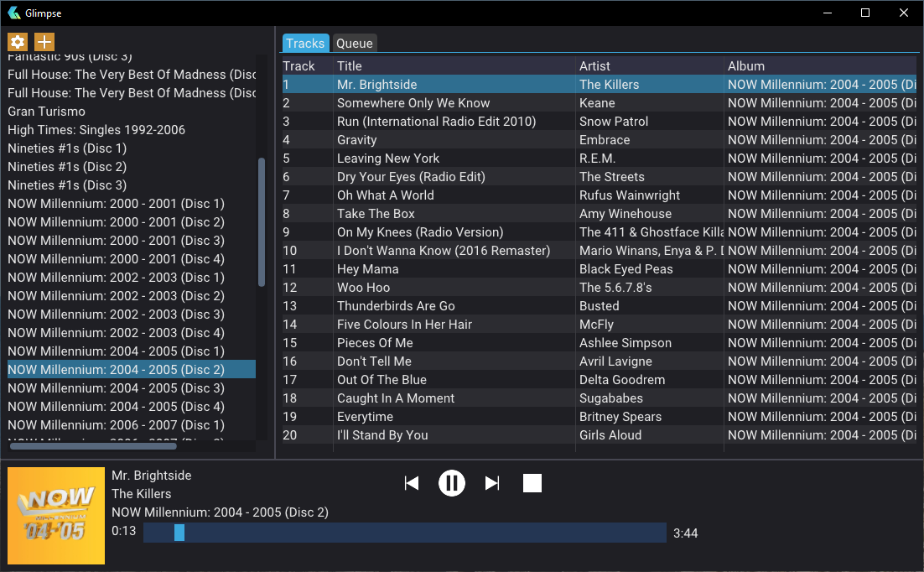Screen dimensions: 924x572
Task: Select album Nineties #1s (Disc 2)
Action: [x=132, y=167]
